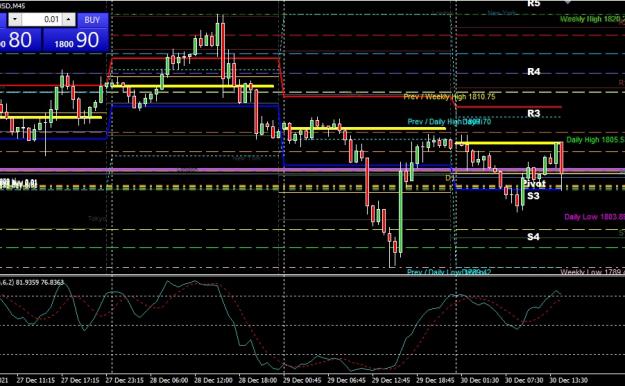
Task: Click the '30 Dec 07:30' time label
Action: [524, 380]
